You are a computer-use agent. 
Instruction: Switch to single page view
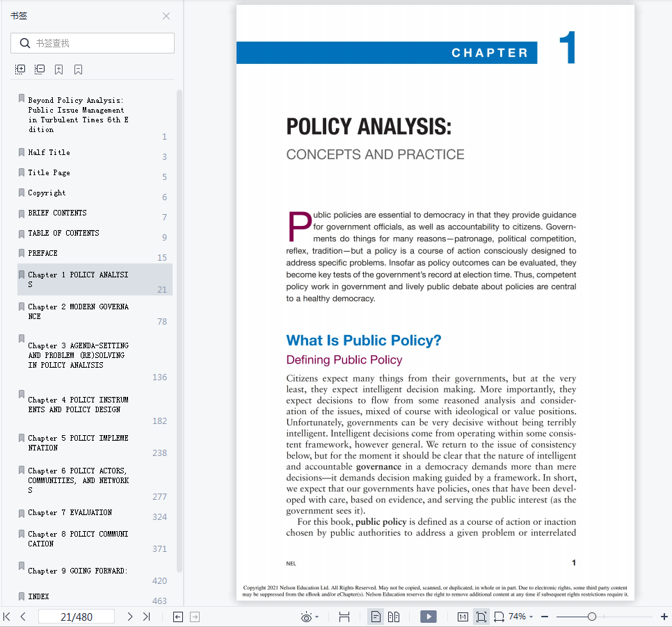tap(376, 617)
